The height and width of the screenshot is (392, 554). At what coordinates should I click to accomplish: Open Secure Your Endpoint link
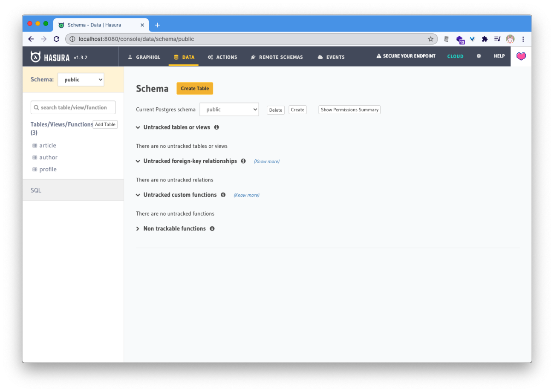pos(406,56)
